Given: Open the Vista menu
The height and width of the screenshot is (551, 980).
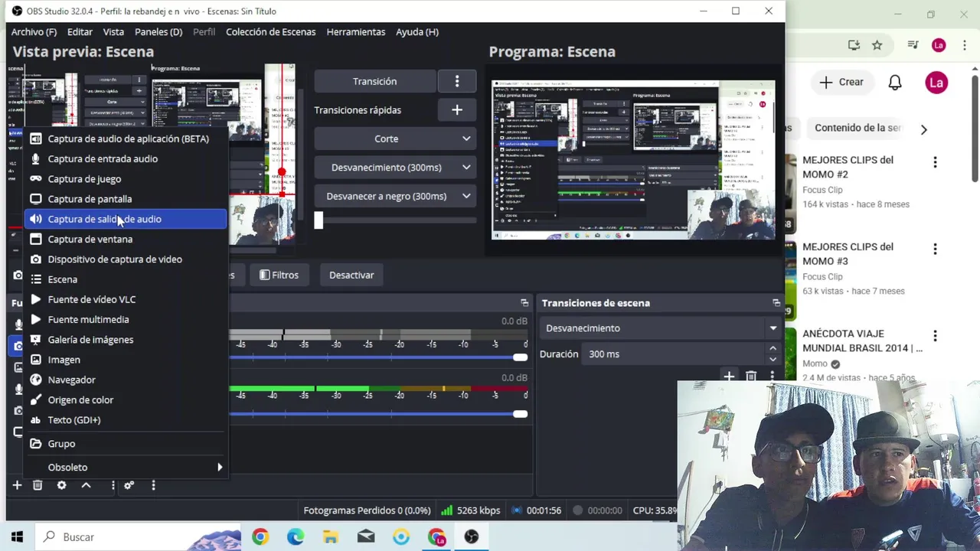Looking at the screenshot, I should coord(113,31).
